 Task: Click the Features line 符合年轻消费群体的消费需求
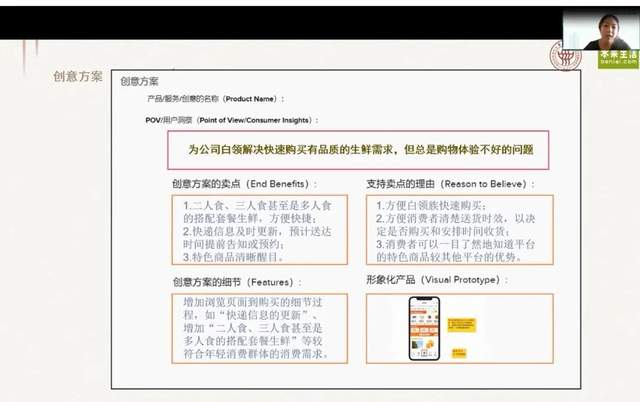coord(256,354)
